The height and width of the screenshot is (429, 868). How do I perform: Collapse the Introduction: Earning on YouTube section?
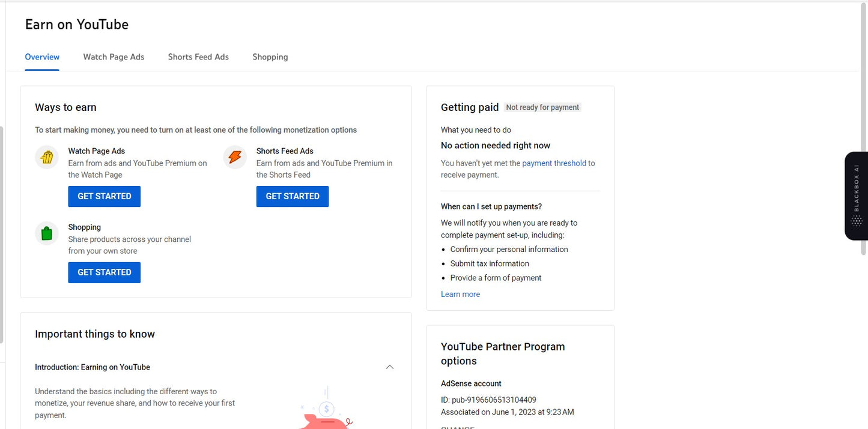390,367
